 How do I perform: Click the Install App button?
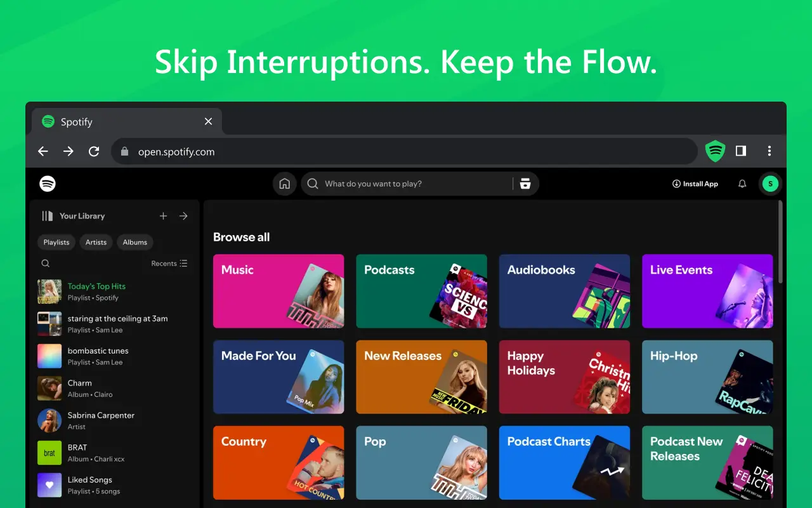[x=695, y=184]
